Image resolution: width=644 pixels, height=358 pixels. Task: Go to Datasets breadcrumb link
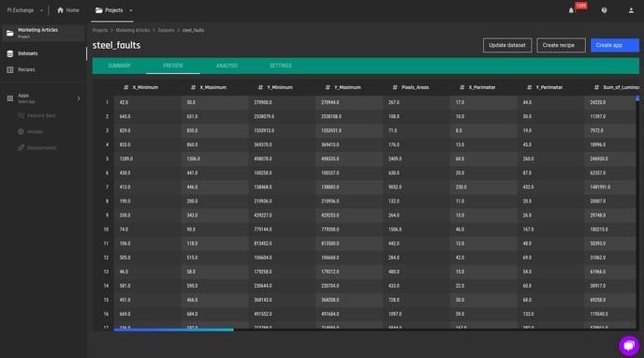pyautogui.click(x=166, y=30)
